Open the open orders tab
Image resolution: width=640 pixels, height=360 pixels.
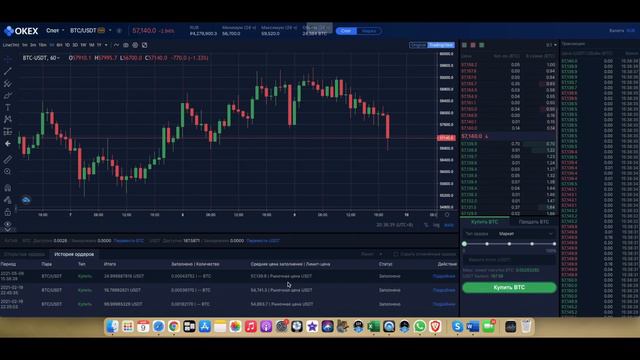coord(24,254)
